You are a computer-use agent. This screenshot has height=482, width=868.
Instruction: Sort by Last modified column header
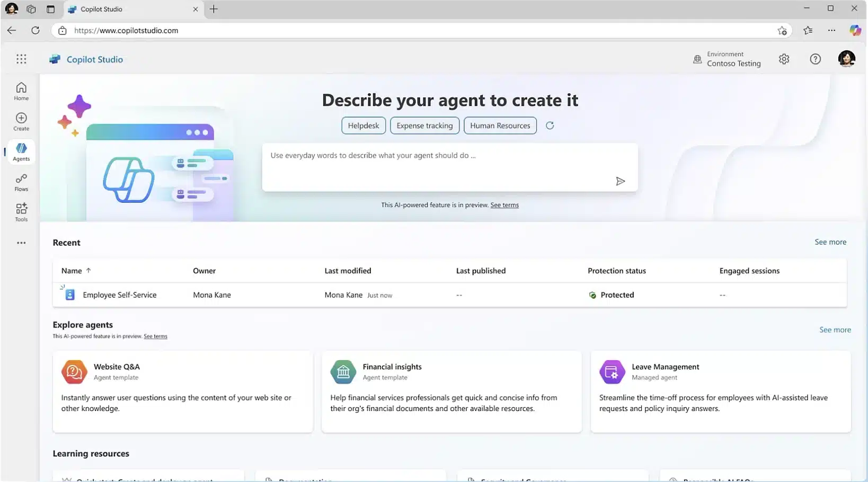(348, 271)
